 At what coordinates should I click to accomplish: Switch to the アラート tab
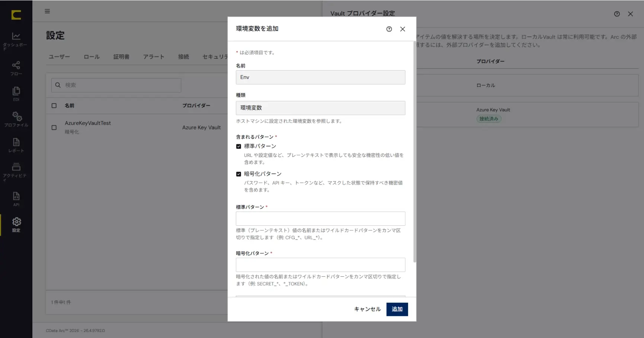coord(154,57)
